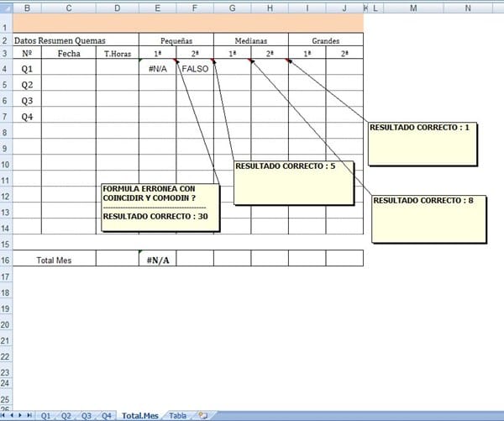This screenshot has width=504, height=421.
Task: Select the orange merged title cell in row 1
Action: [188, 24]
